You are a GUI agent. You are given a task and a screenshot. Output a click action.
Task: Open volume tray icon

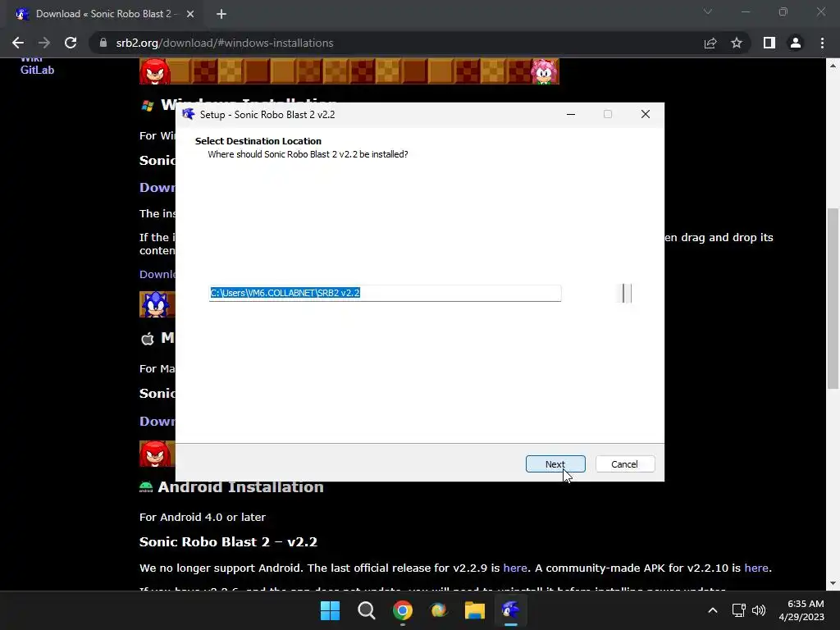click(x=759, y=610)
